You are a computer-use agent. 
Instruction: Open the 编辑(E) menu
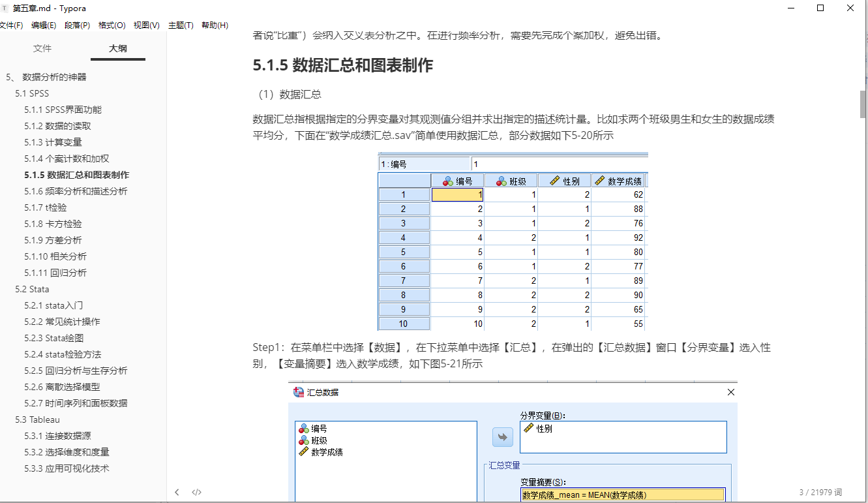pos(44,25)
